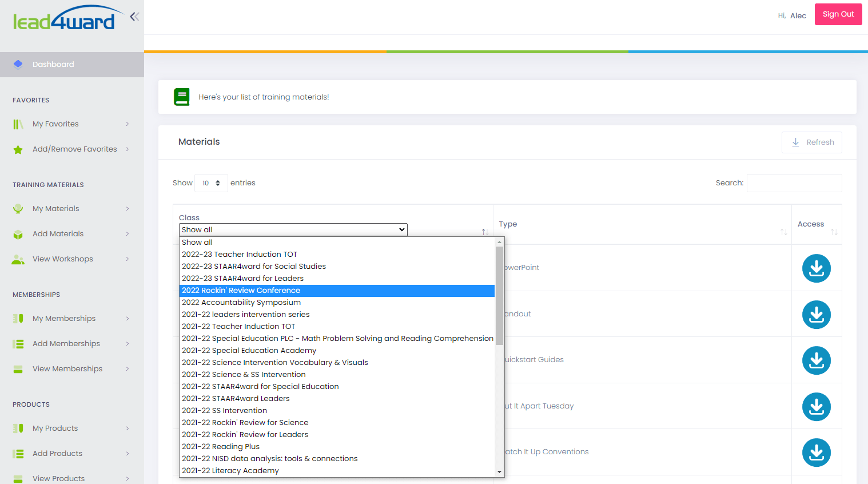Pick 2021-22 Rockin' Review for Leaders
Viewport: 868px width, 484px height.
337,435
